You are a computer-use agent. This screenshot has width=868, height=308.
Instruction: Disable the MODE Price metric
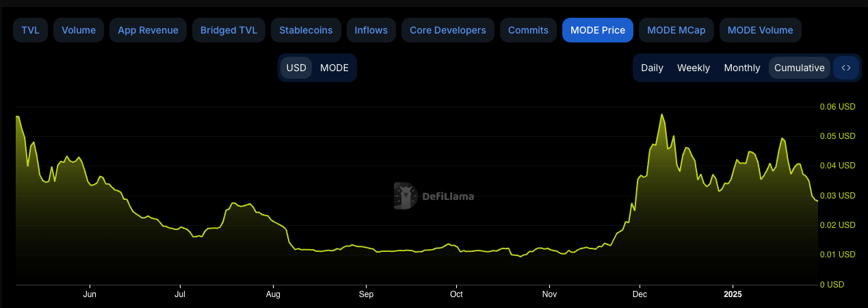(x=597, y=30)
